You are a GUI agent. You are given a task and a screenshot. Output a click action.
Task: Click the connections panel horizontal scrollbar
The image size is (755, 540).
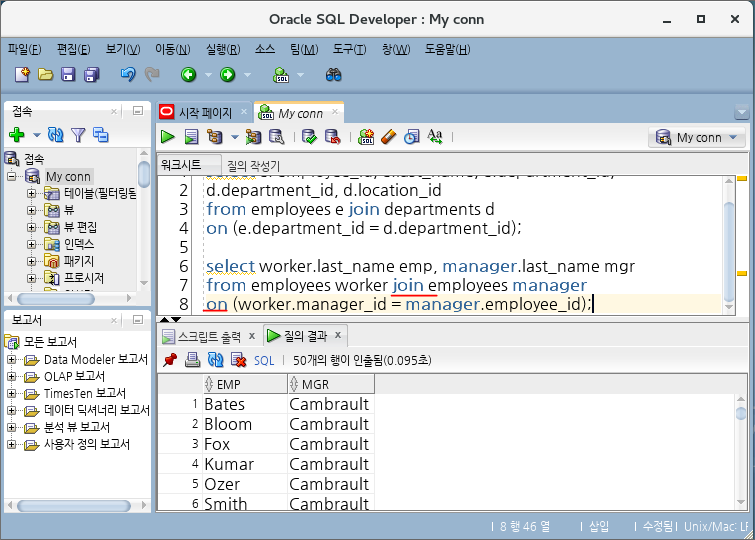click(70, 299)
